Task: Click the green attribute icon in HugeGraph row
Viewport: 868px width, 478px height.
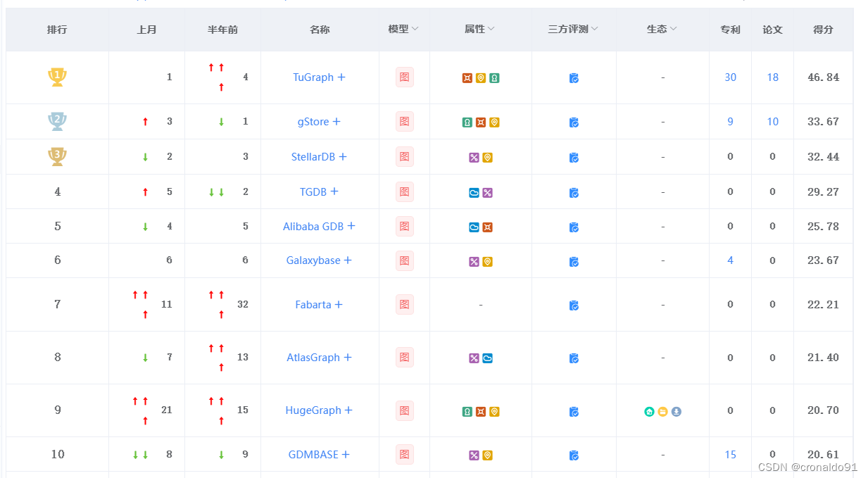Action: 467,412
